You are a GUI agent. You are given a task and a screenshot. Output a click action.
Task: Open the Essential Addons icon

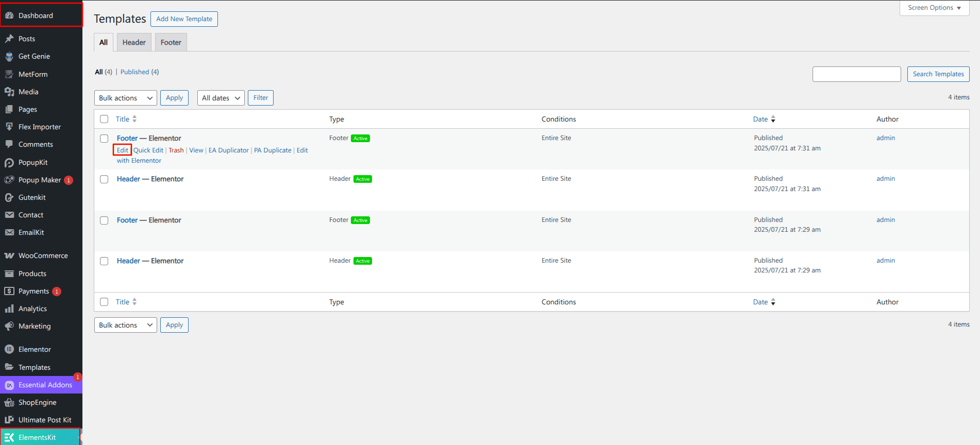click(9, 385)
